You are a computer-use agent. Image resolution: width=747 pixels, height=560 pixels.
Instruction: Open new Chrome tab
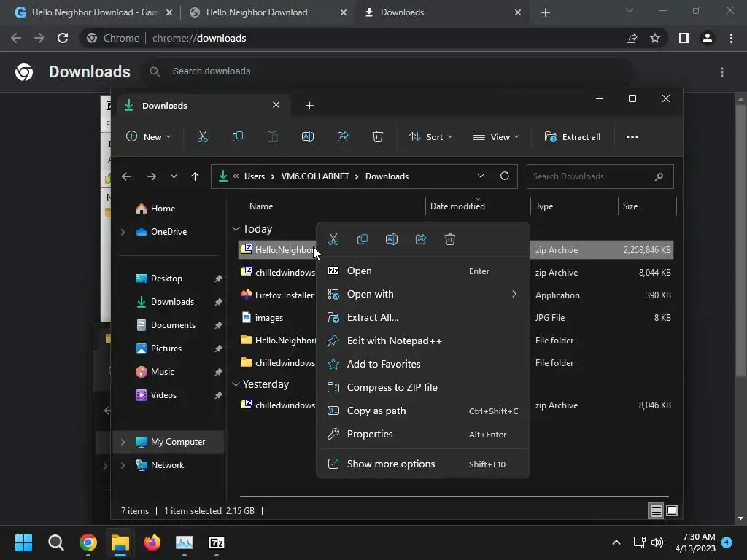[546, 12]
